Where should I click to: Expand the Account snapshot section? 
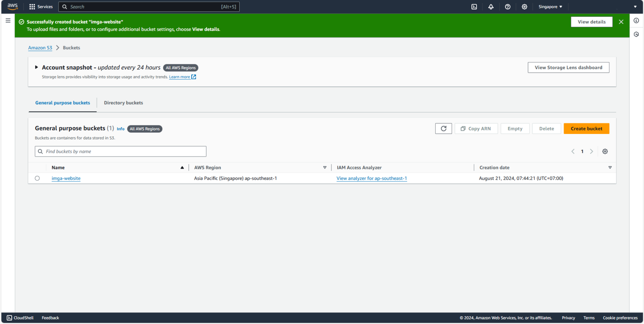click(x=36, y=67)
